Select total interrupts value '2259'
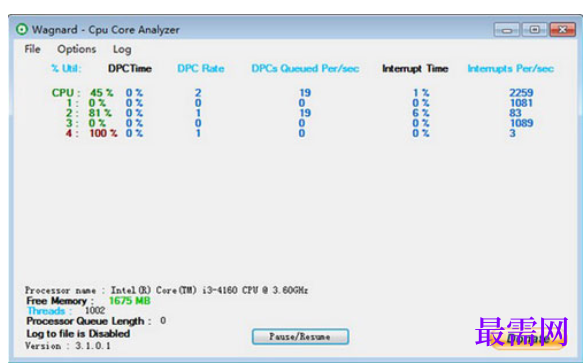The height and width of the screenshot is (363, 587). coord(521,92)
